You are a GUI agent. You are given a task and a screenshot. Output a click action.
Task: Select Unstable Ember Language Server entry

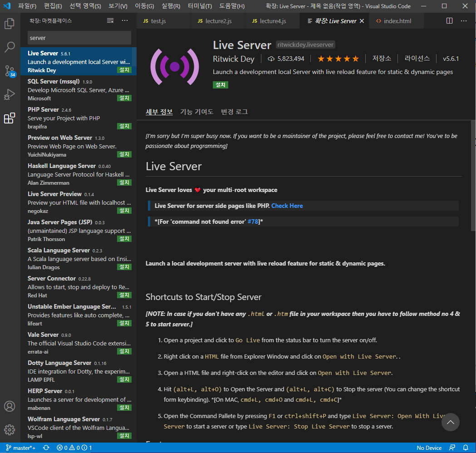tap(79, 315)
